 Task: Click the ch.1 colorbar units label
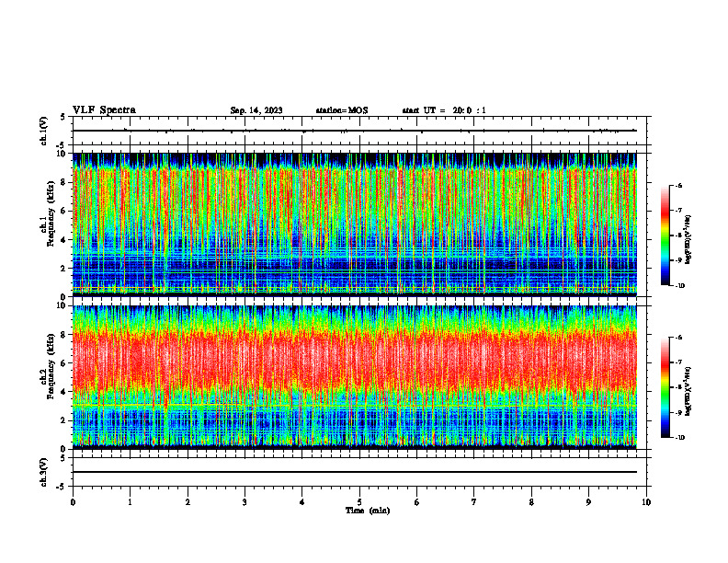[688, 239]
